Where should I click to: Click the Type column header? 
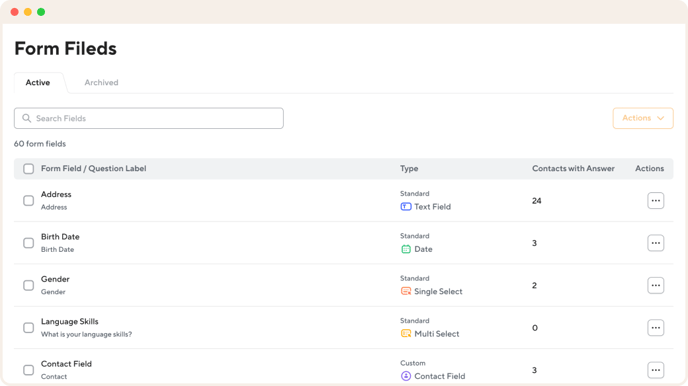[409, 168]
